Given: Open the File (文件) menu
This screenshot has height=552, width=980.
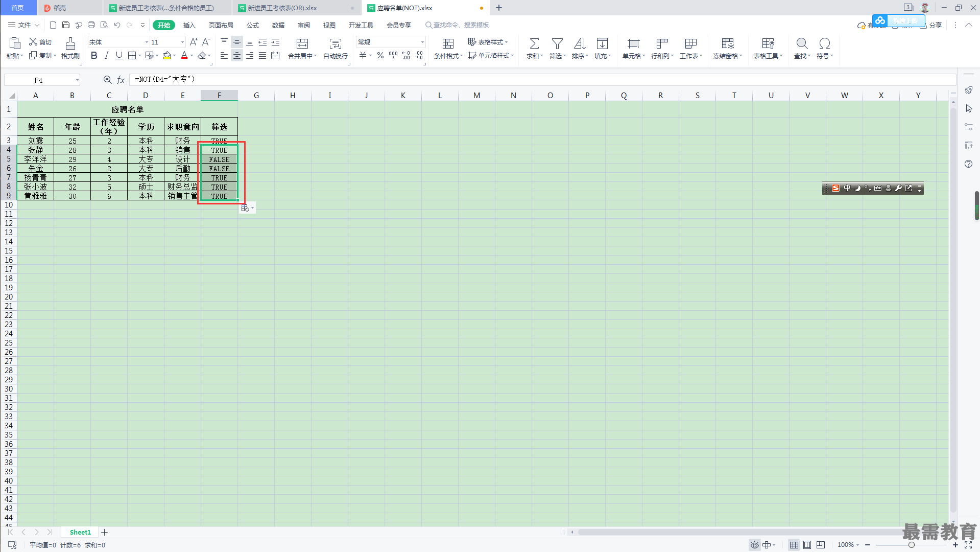Looking at the screenshot, I should [23, 25].
